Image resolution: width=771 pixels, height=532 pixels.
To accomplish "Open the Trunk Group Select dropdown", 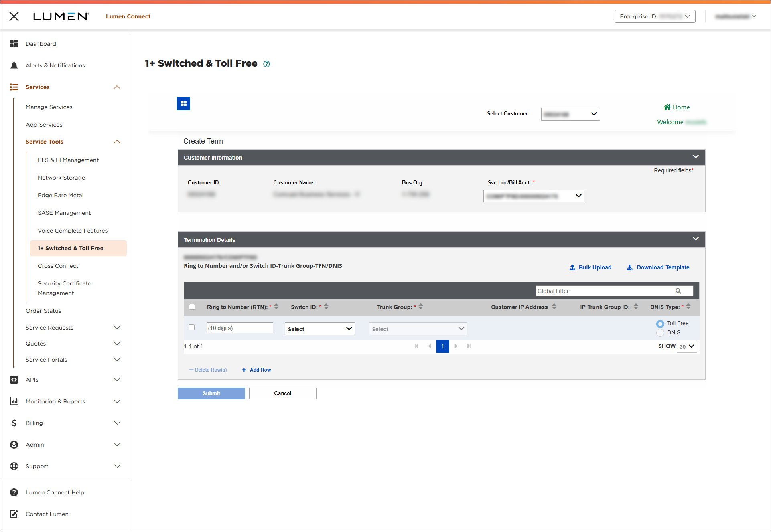I will (x=418, y=329).
